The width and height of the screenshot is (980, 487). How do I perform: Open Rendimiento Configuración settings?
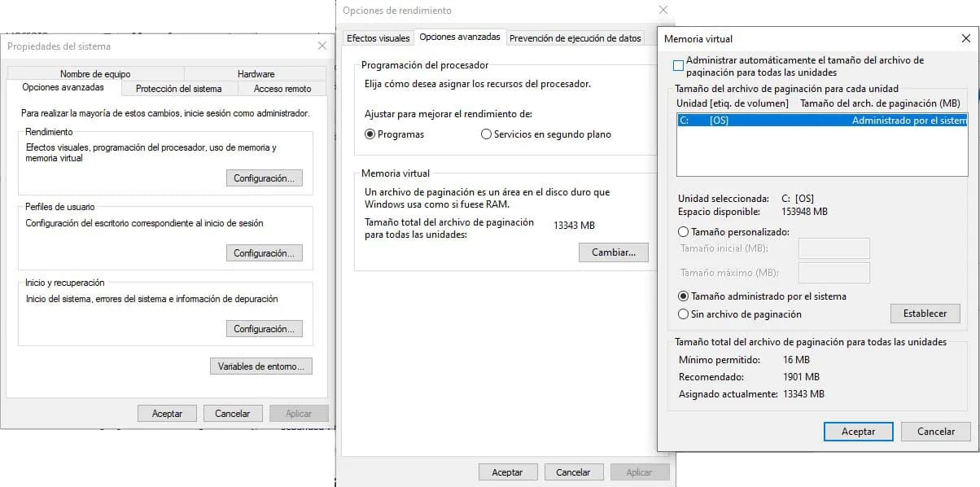coord(263,178)
